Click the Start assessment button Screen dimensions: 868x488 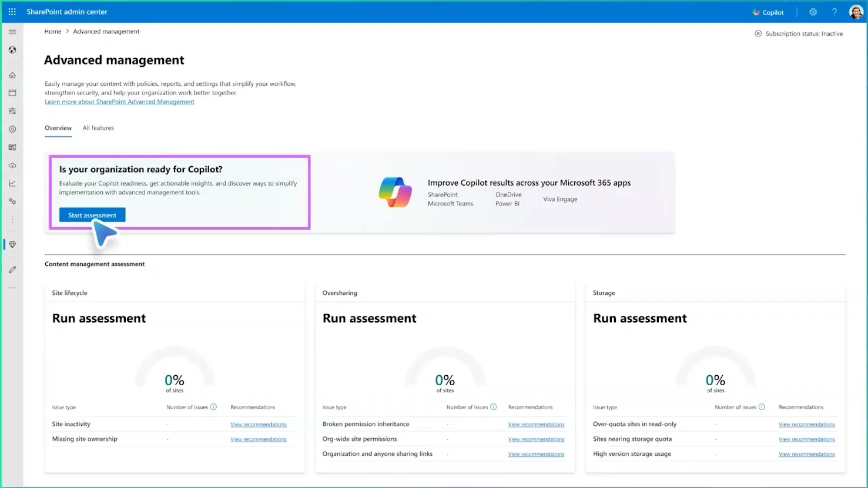pyautogui.click(x=92, y=216)
